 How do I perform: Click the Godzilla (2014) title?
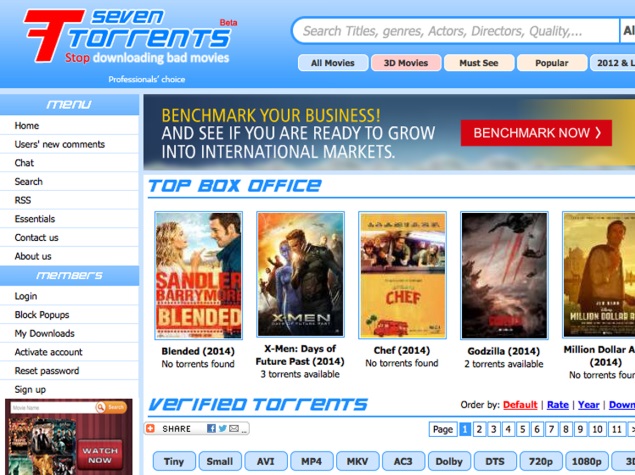[x=504, y=351]
